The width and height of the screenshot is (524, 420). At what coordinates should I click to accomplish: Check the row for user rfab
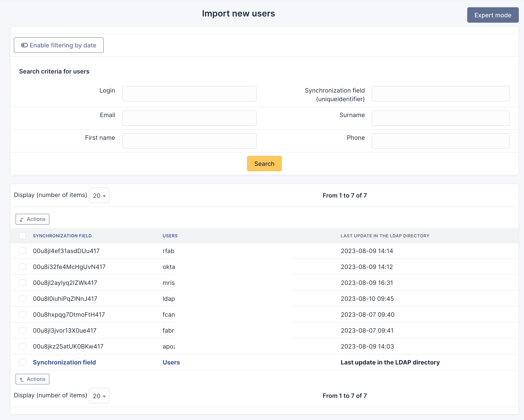pyautogui.click(x=23, y=251)
